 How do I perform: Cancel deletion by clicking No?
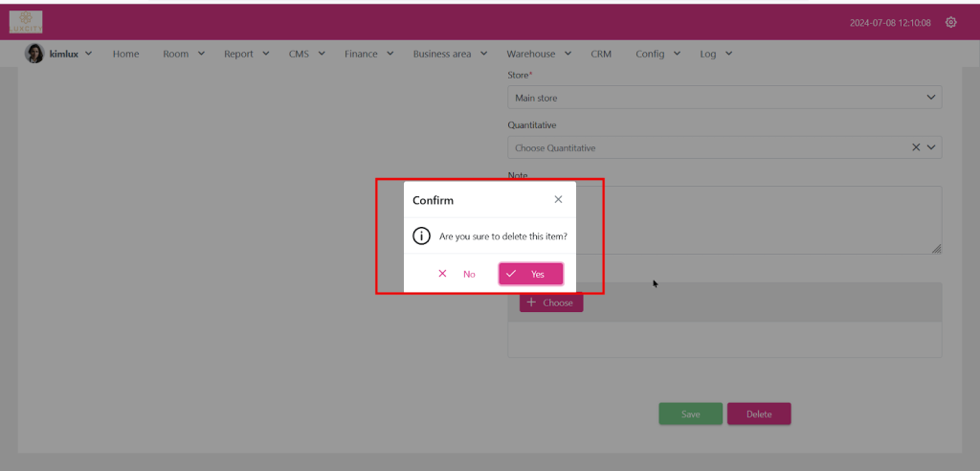(x=457, y=274)
